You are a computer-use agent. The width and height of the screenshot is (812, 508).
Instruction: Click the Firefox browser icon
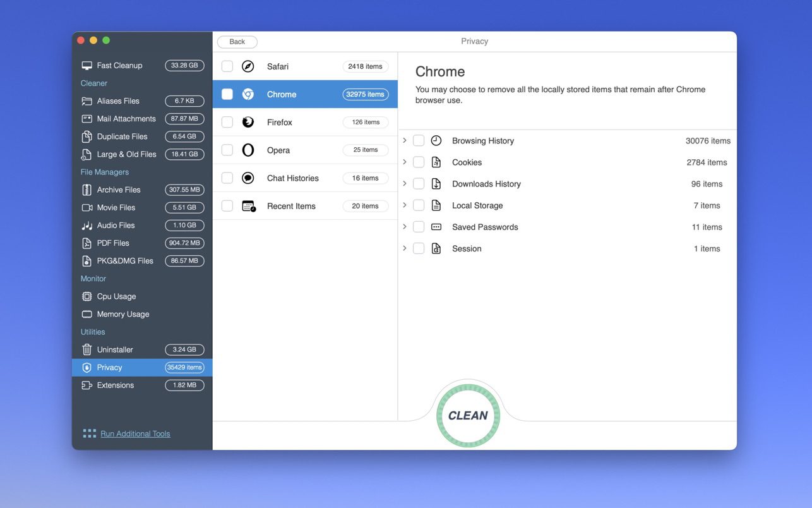[x=248, y=122]
